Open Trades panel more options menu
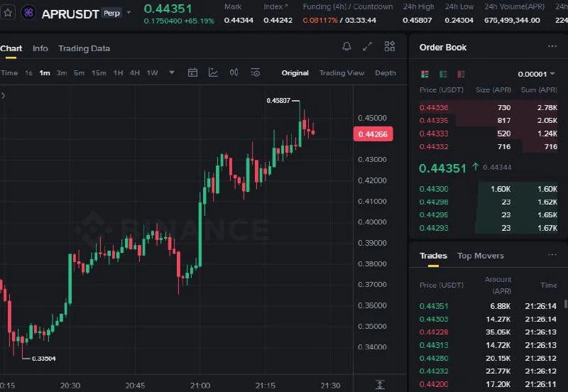The width and height of the screenshot is (568, 392). click(x=552, y=255)
